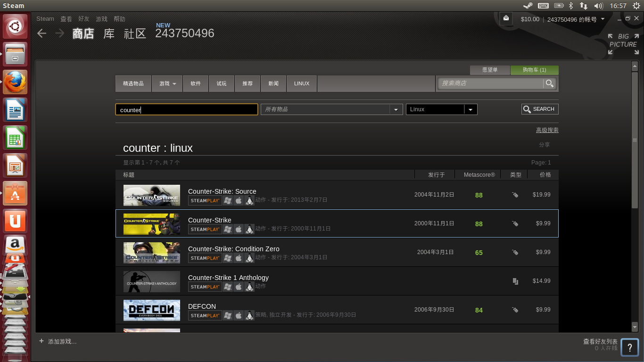The image size is (644, 362).
Task: Open Counter-Strike: Source thumbnail
Action: click(152, 195)
